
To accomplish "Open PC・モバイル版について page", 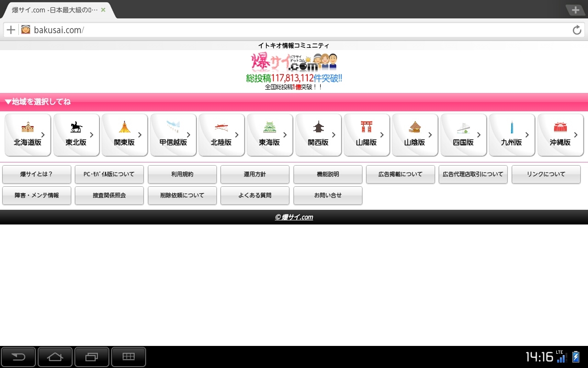I will pyautogui.click(x=109, y=174).
